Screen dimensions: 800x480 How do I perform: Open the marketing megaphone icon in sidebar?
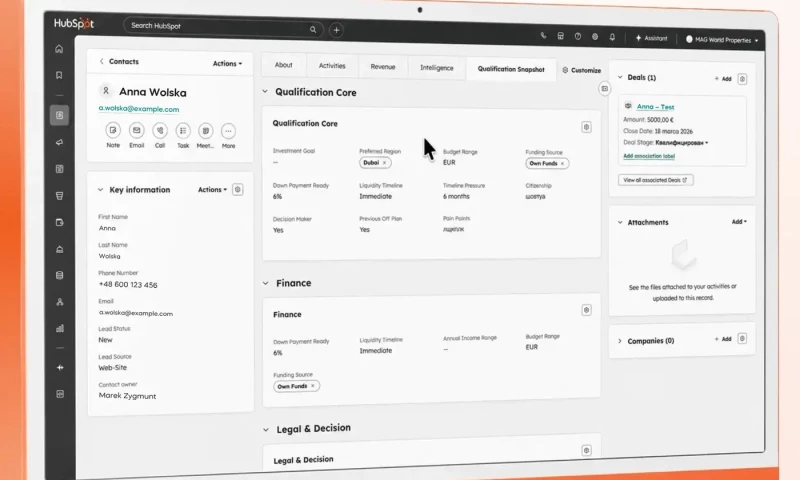tap(60, 142)
